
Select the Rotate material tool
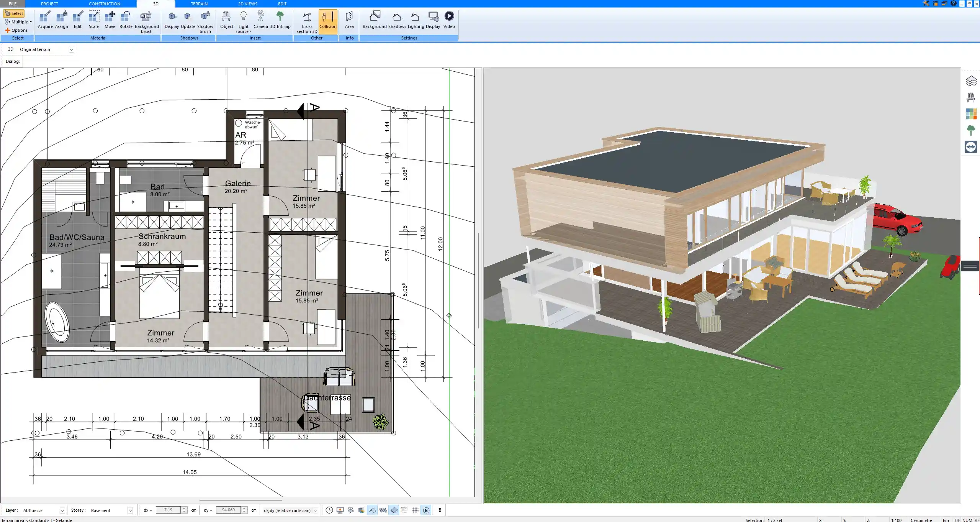pyautogui.click(x=126, y=20)
